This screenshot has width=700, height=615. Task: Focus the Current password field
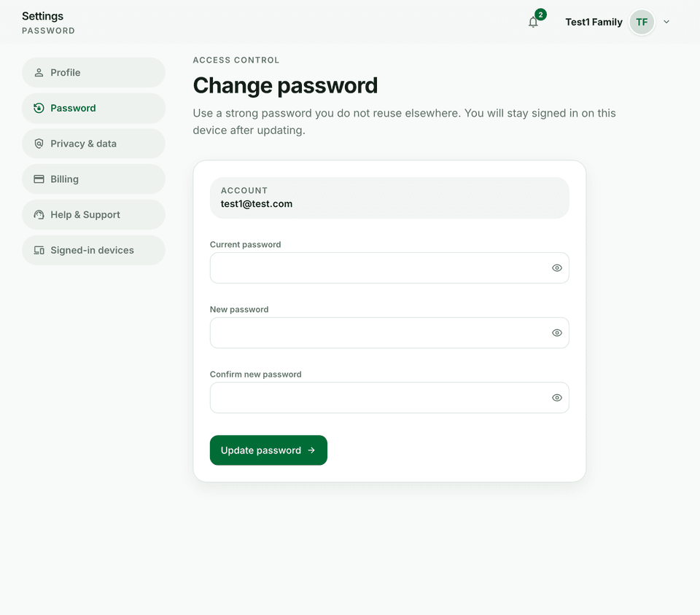coord(389,268)
